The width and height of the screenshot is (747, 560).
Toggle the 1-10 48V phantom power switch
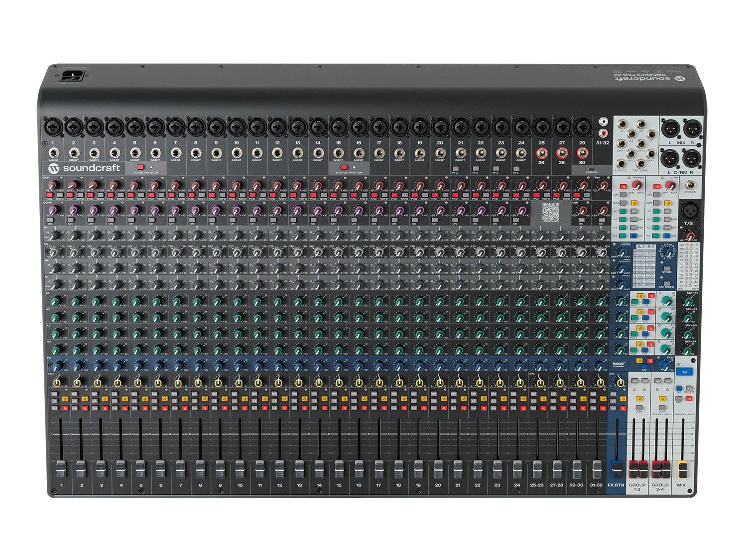point(140,167)
